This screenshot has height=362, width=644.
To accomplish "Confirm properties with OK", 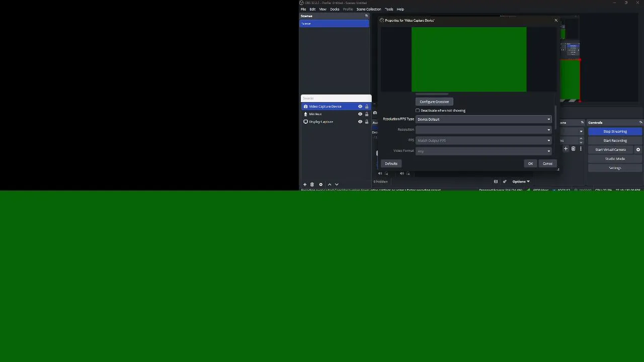I will pyautogui.click(x=530, y=163).
